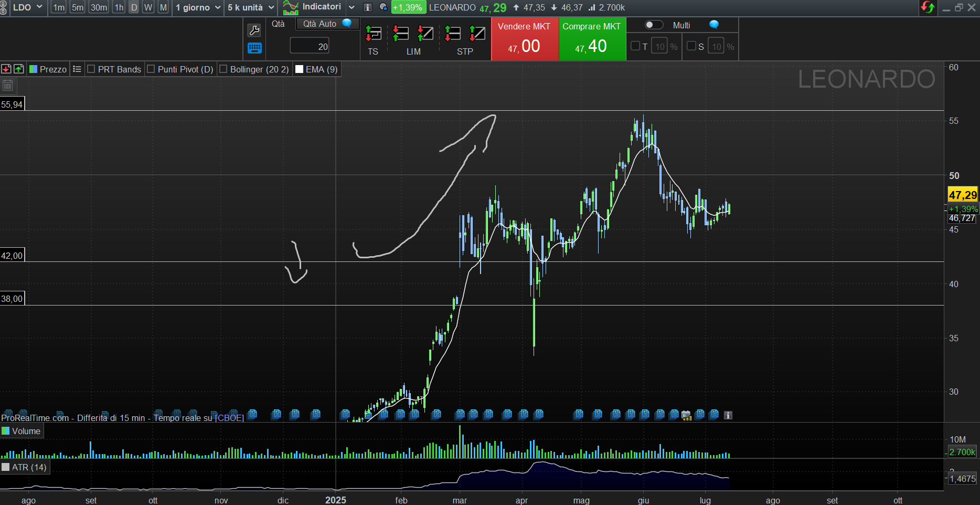Select the W weekly timeframe
Screen dimensions: 980x505
tap(148, 7)
